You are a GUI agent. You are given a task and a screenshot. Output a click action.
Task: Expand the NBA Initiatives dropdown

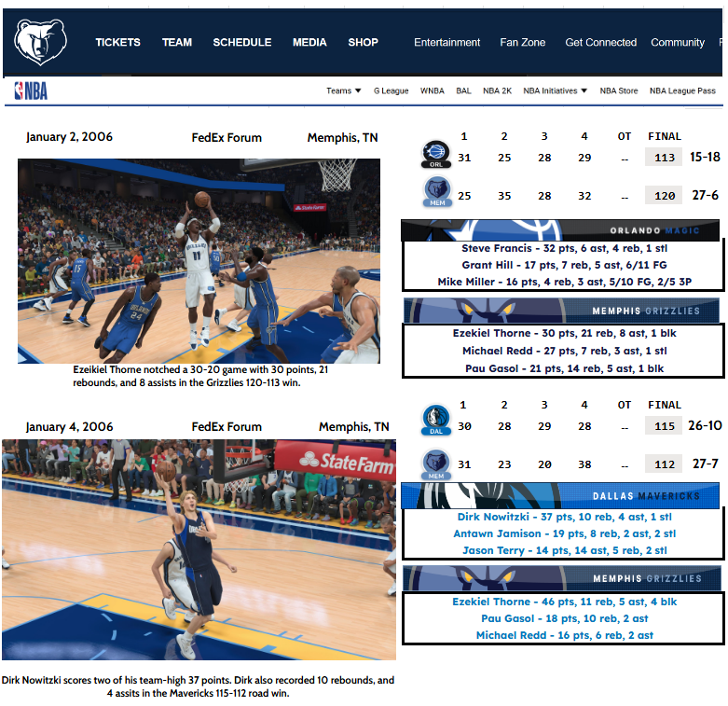point(556,90)
